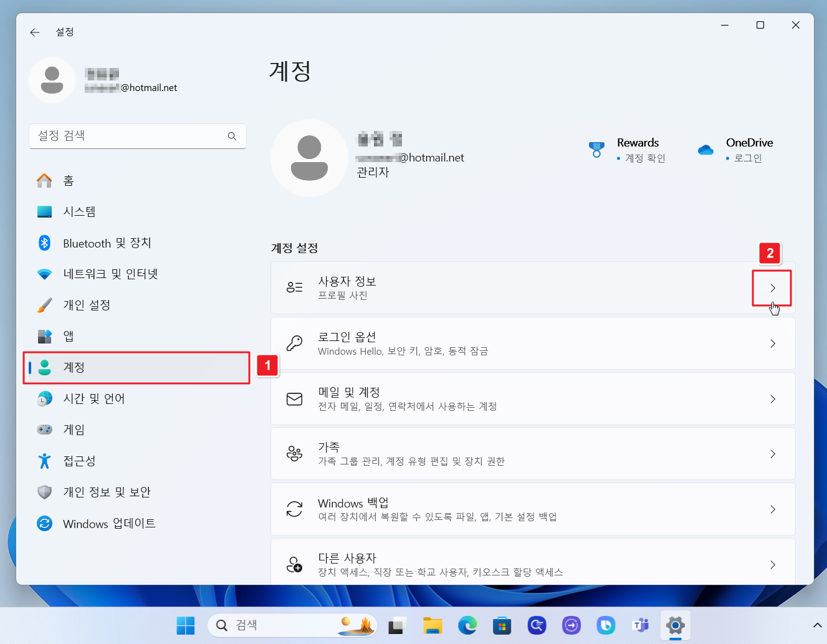Open the Windows 업데이트 icon
Viewport: 827px width, 644px height.
coord(44,524)
